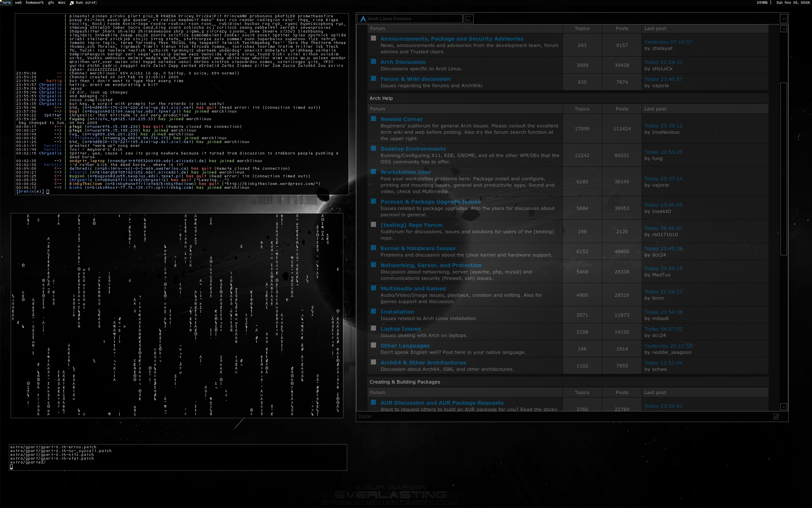Select the Newbie Corner forum section
Screen dimensions: 812x508
click(x=401, y=119)
